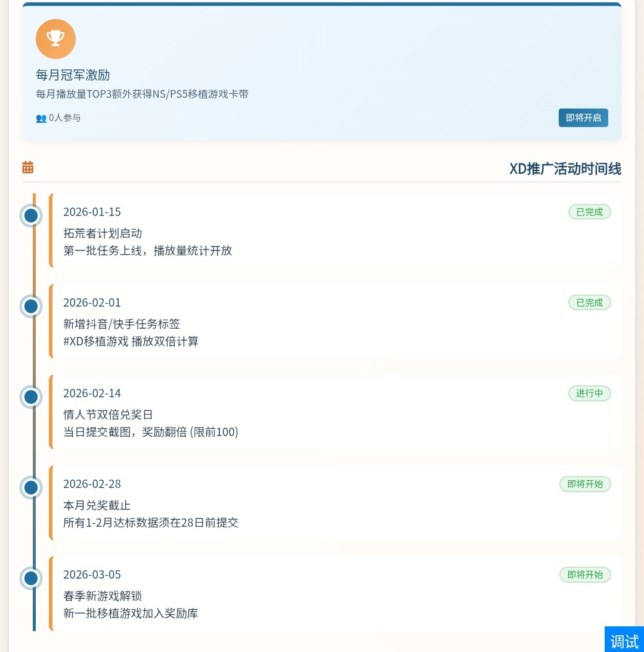
Task: Click the timeline dot for 2026-01-15
Action: pyautogui.click(x=30, y=215)
